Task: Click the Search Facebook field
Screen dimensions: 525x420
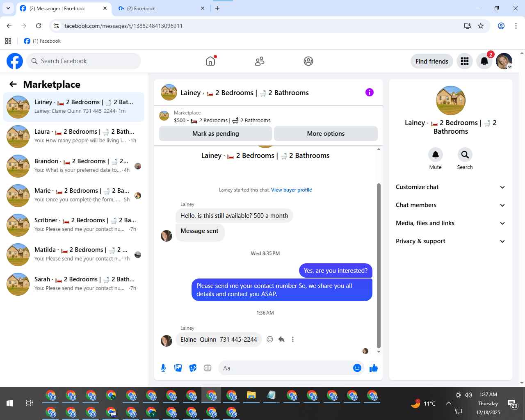Action: [x=84, y=61]
